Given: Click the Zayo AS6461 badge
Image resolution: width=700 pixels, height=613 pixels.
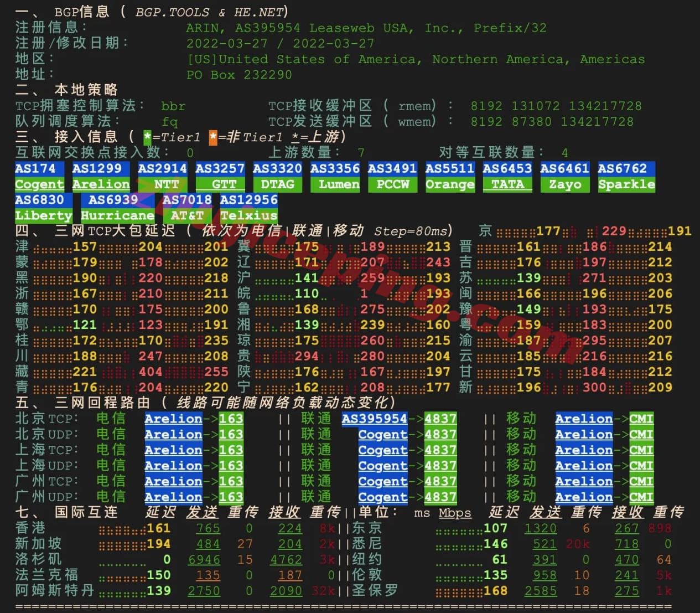Looking at the screenshot, I should tap(564, 176).
